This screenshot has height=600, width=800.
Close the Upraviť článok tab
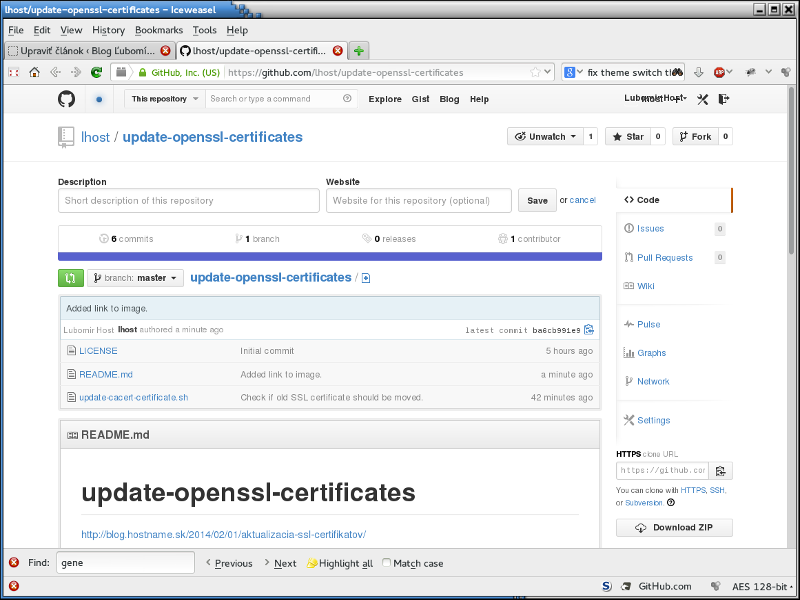coord(165,51)
